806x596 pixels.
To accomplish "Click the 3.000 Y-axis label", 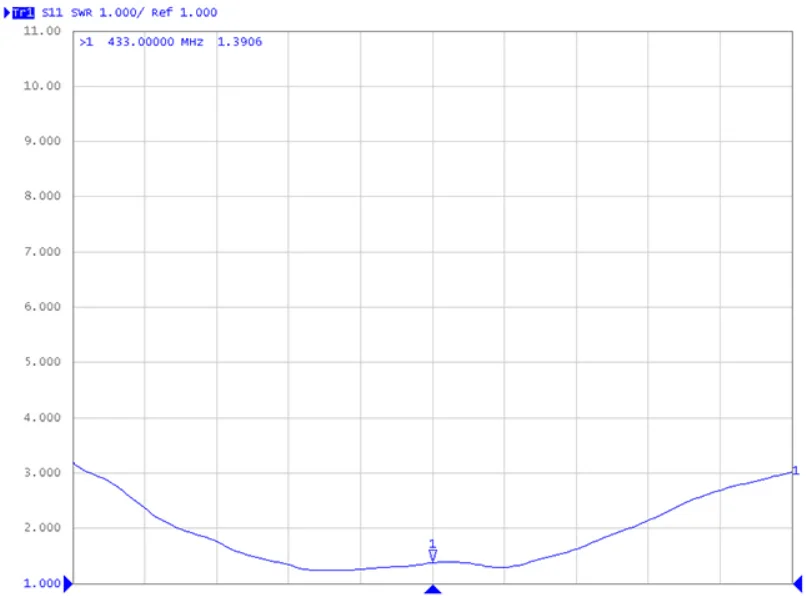I will [42, 472].
